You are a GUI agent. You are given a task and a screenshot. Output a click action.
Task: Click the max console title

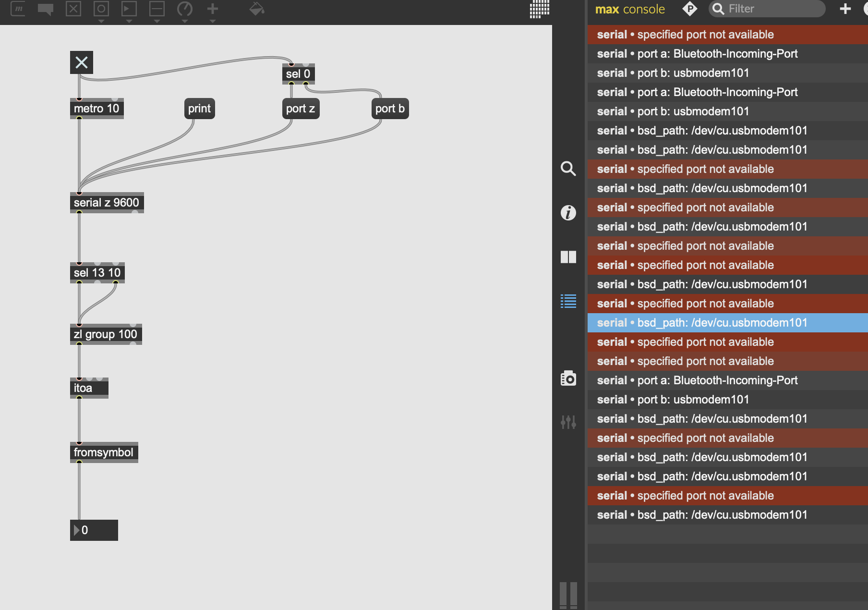630,9
